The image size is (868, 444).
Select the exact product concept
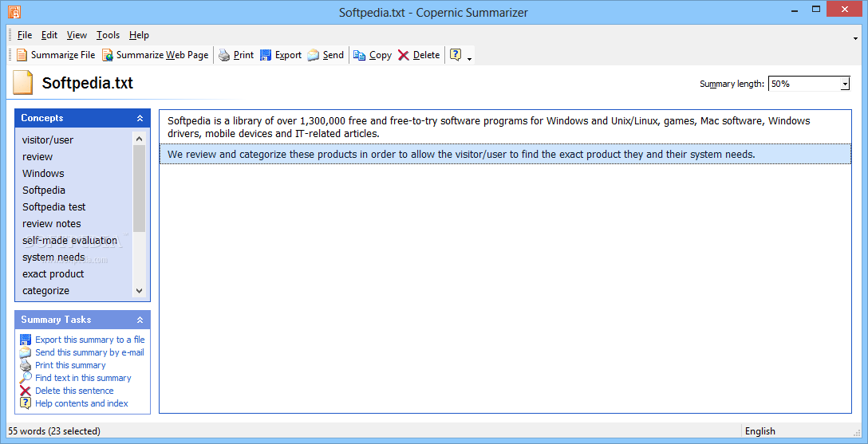[x=53, y=273]
